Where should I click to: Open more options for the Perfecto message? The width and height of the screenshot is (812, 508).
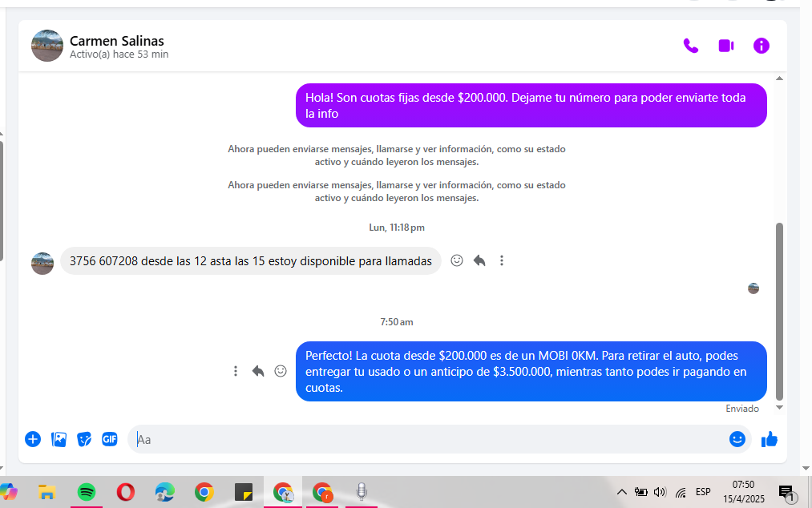[236, 371]
